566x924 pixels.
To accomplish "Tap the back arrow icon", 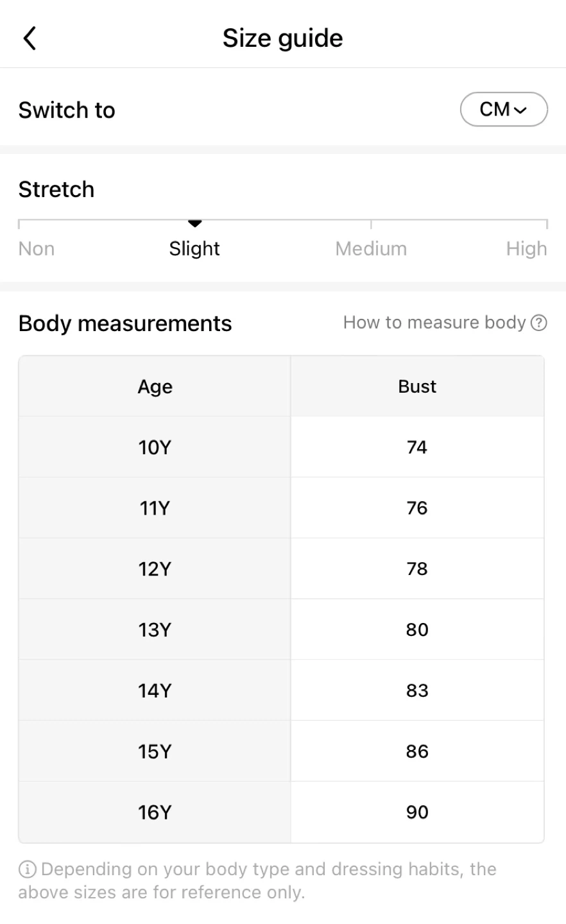I will 30,38.
